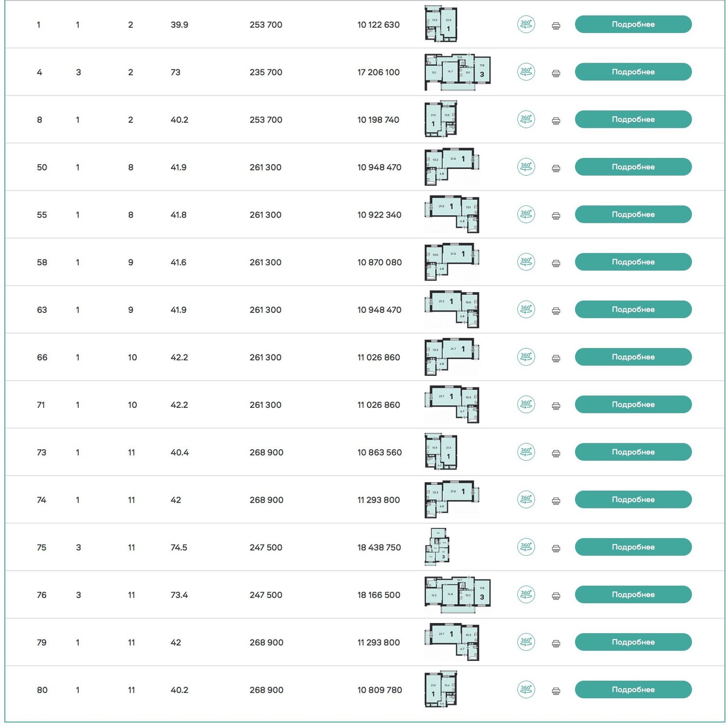Screen dimensions: 728x726
Task: Print apartment 4 listing with printer icon
Action: pyautogui.click(x=556, y=73)
